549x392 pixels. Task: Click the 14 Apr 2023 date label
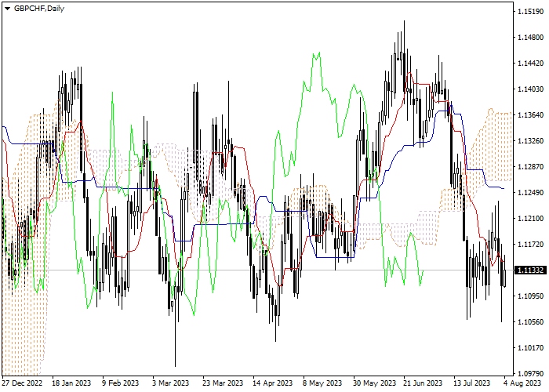(272, 383)
